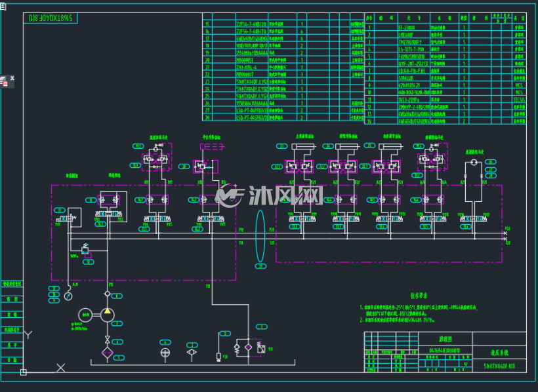
Task: Select the hydraulic pump symbol with yellow triangle
Action: [108, 315]
